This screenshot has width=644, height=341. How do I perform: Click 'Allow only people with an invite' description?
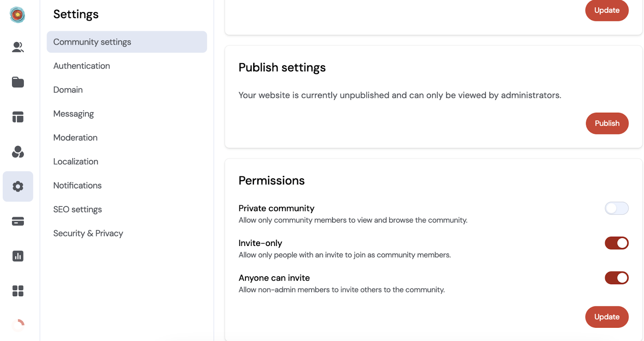345,255
